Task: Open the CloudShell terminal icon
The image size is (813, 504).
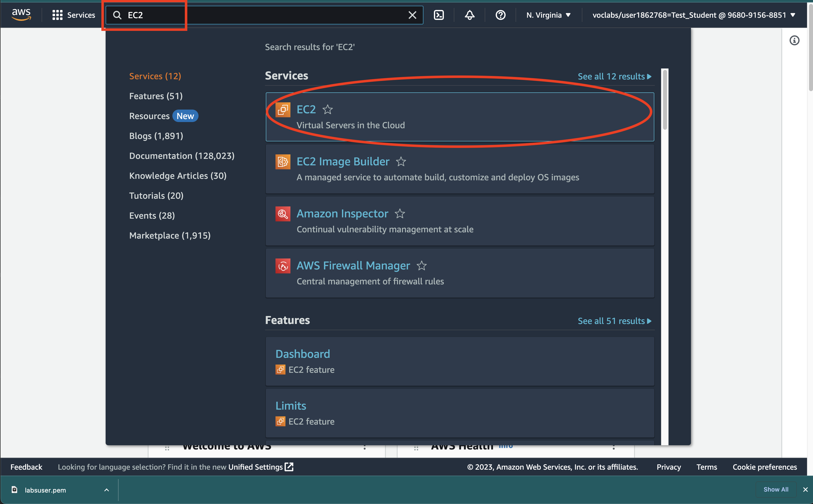Action: pyautogui.click(x=439, y=15)
